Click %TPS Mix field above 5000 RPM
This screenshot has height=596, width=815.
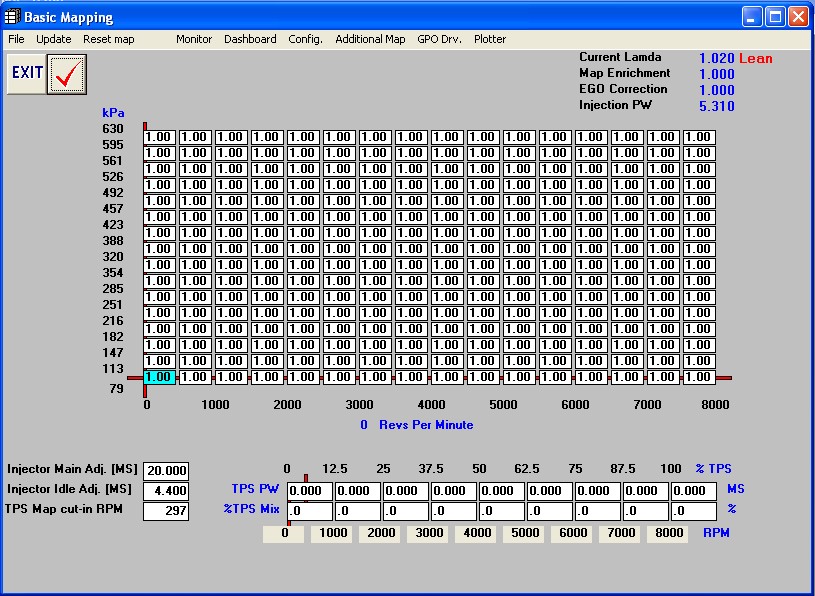(549, 511)
